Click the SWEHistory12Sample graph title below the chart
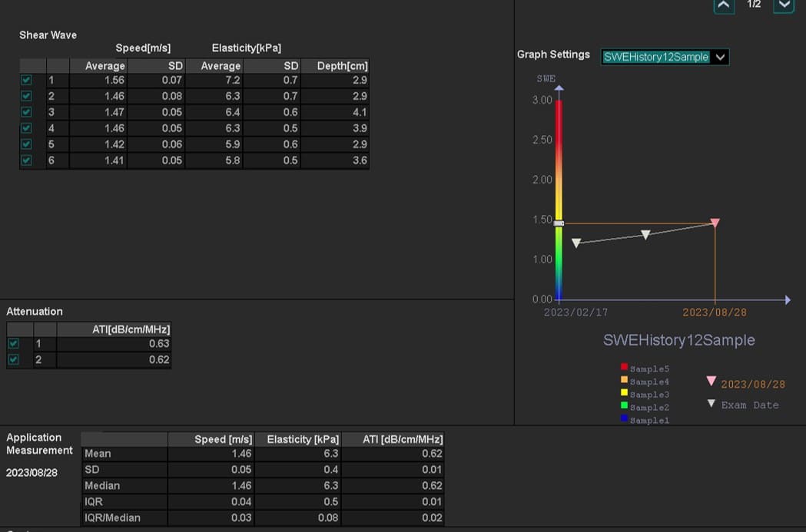Screen dimensions: 806x532 point(679,340)
